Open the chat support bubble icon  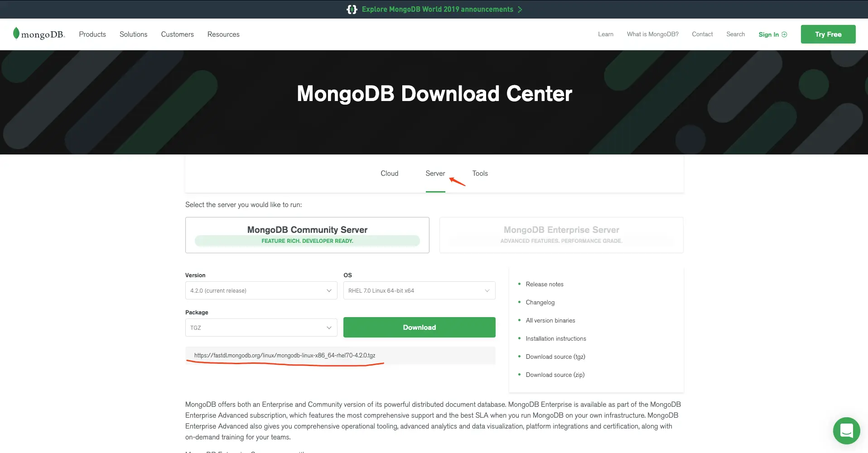pos(846,431)
